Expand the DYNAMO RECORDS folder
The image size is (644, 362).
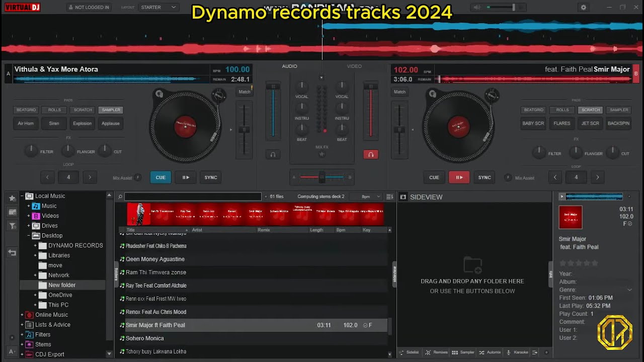pyautogui.click(x=35, y=246)
